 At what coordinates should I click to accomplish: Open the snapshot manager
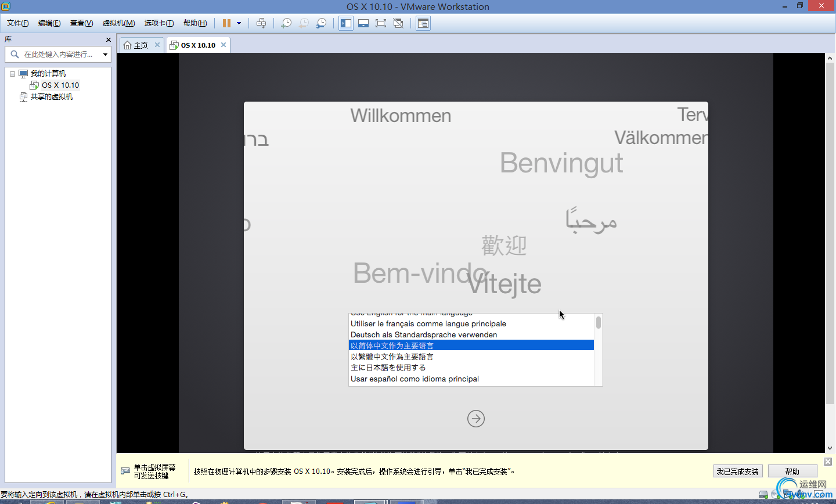(321, 23)
